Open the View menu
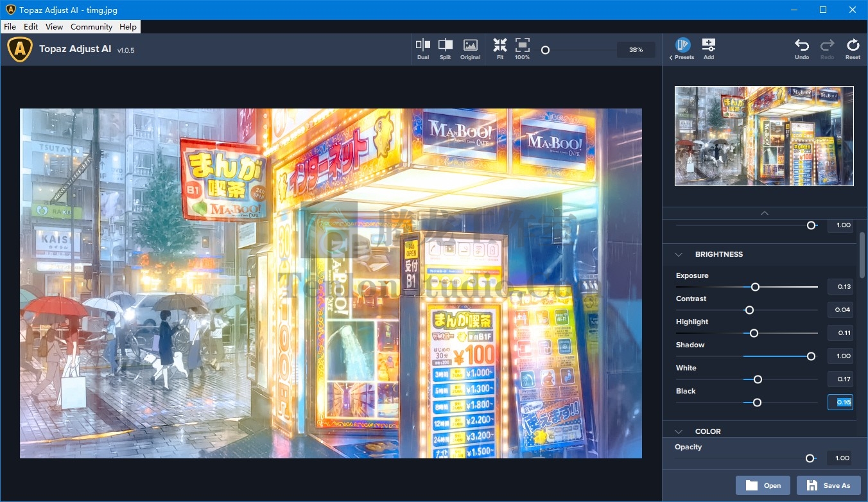 pos(55,27)
